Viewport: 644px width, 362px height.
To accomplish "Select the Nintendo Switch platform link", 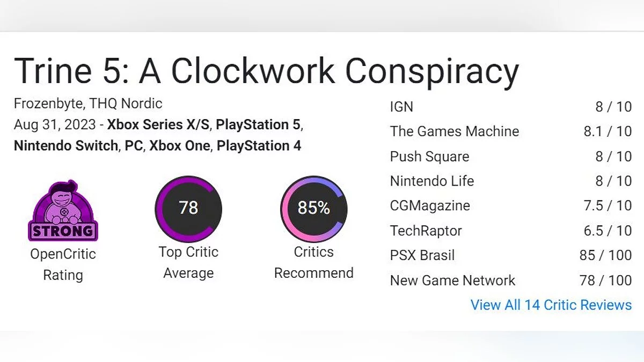I will [x=65, y=146].
